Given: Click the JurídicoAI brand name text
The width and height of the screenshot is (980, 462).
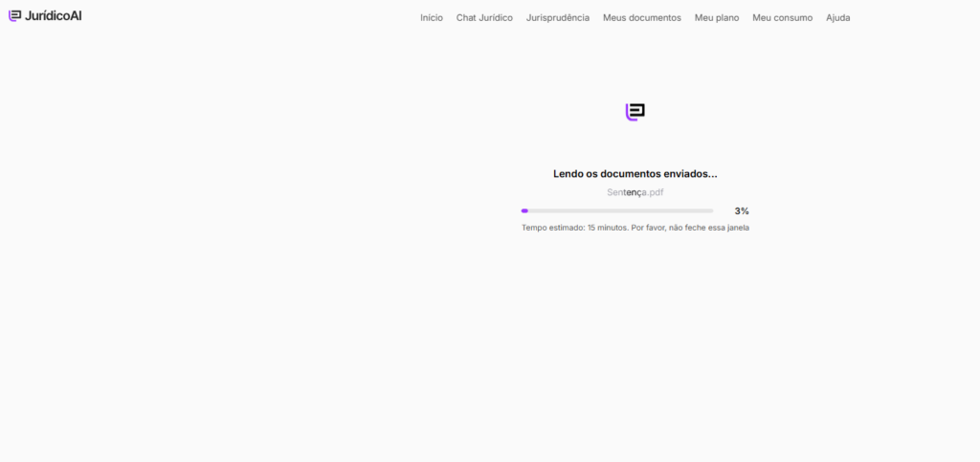Looking at the screenshot, I should coord(54,16).
